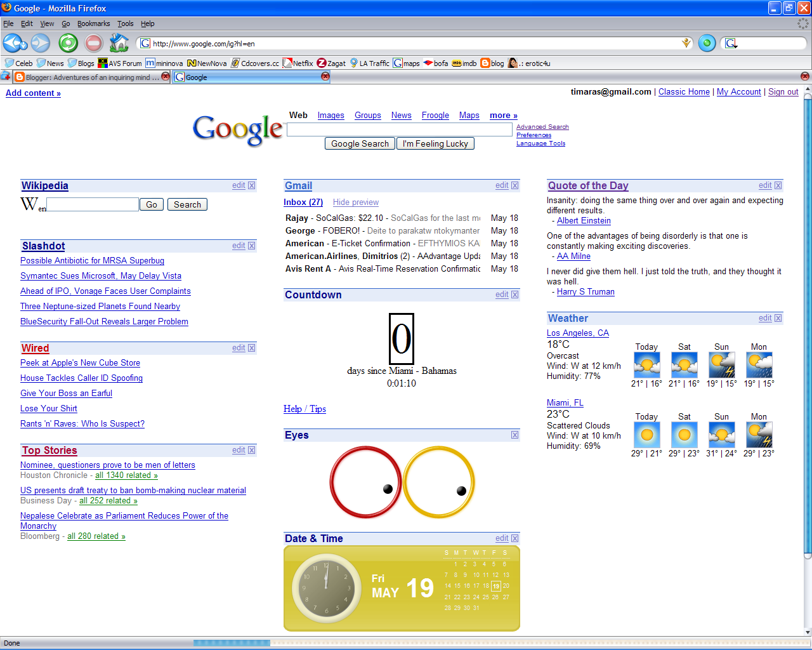
Task: Focus the Wikipedia search input box
Action: (x=93, y=204)
